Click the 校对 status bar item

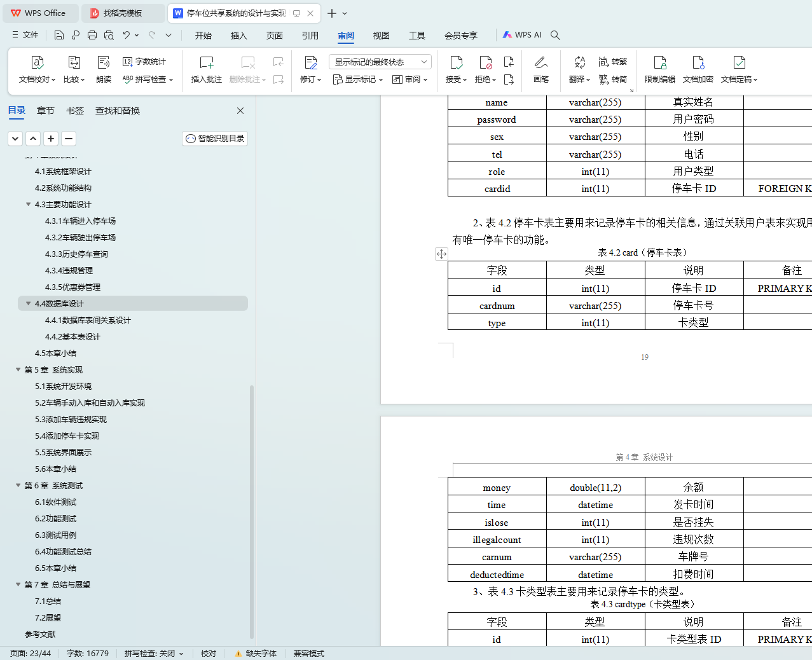tap(209, 654)
